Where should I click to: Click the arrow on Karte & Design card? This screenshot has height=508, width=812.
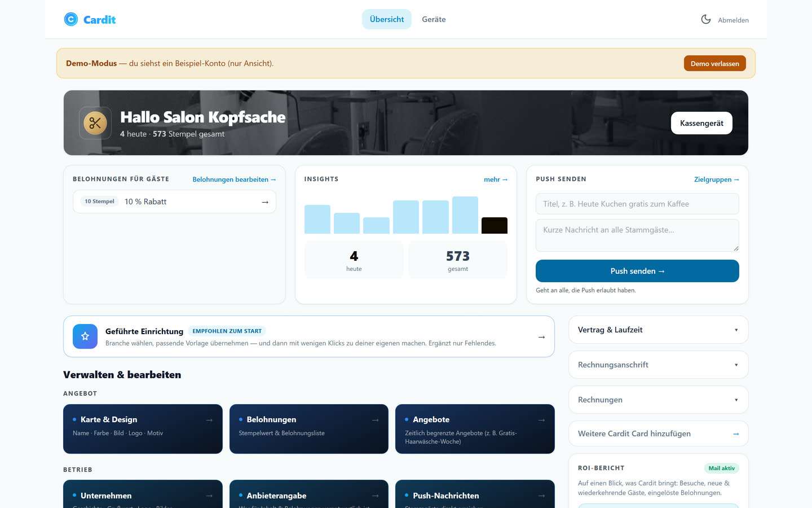209,420
